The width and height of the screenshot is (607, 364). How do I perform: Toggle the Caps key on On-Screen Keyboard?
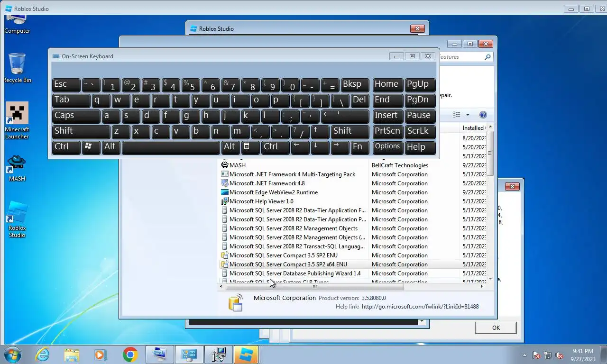click(x=76, y=116)
